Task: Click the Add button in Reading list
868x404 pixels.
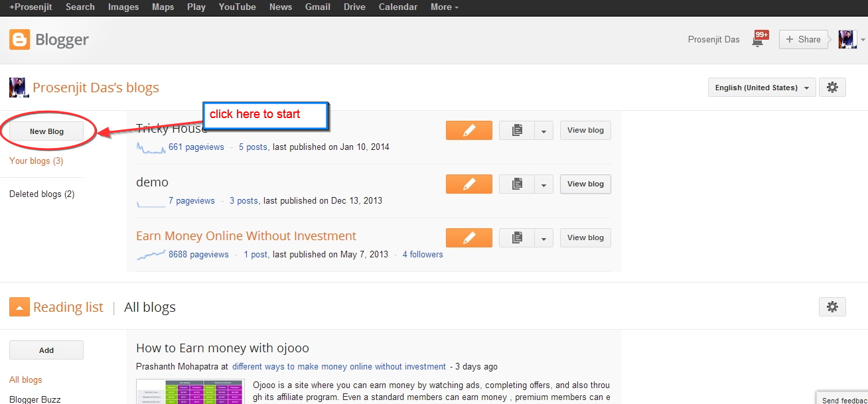Action: point(46,350)
